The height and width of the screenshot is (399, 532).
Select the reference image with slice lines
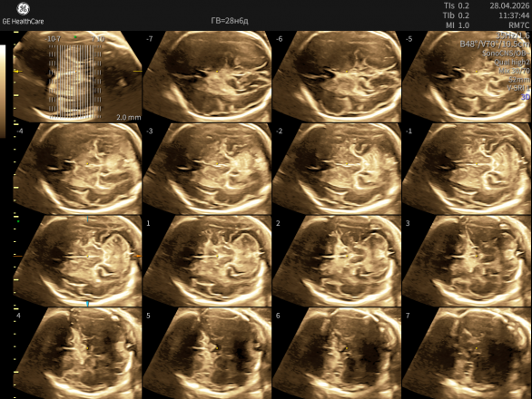(77, 76)
